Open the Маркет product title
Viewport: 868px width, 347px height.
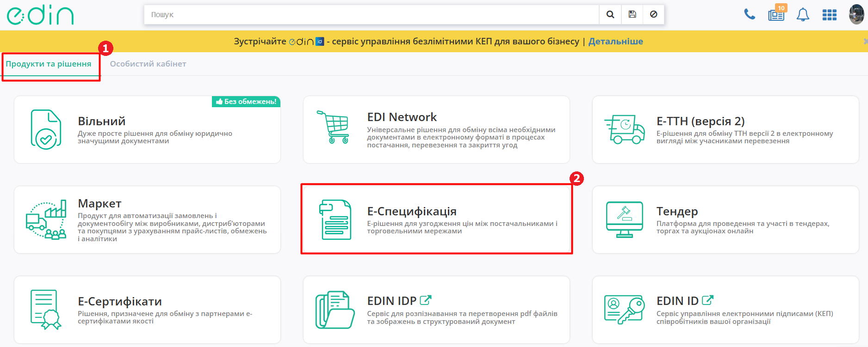pyautogui.click(x=99, y=203)
